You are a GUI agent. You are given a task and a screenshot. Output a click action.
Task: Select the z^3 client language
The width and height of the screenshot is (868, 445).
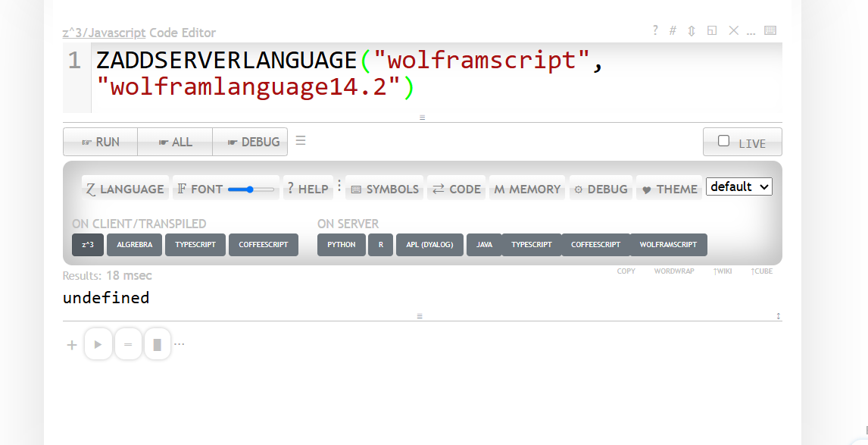(x=88, y=245)
